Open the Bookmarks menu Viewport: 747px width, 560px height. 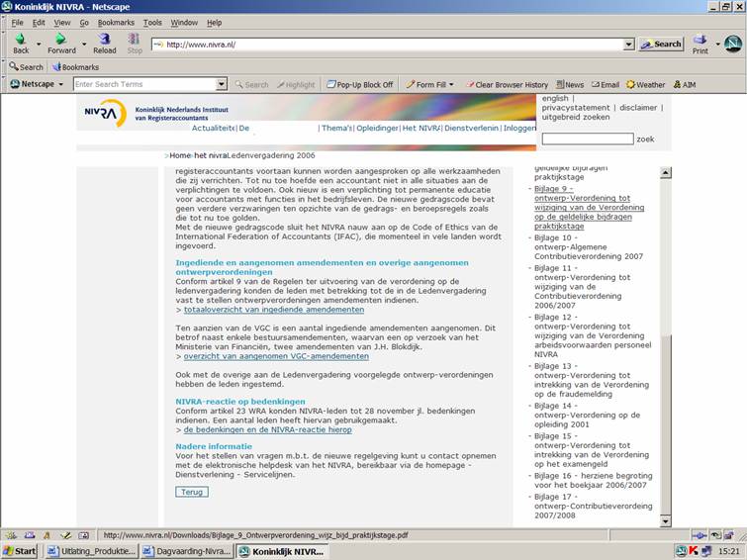(x=116, y=23)
